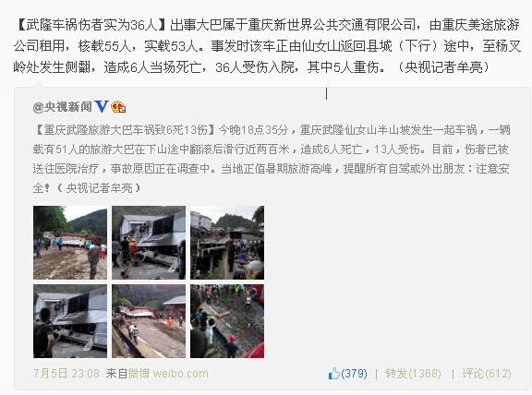Open the 7月5日 23:08 timestamp link
This screenshot has height=395, width=532.
click(66, 374)
